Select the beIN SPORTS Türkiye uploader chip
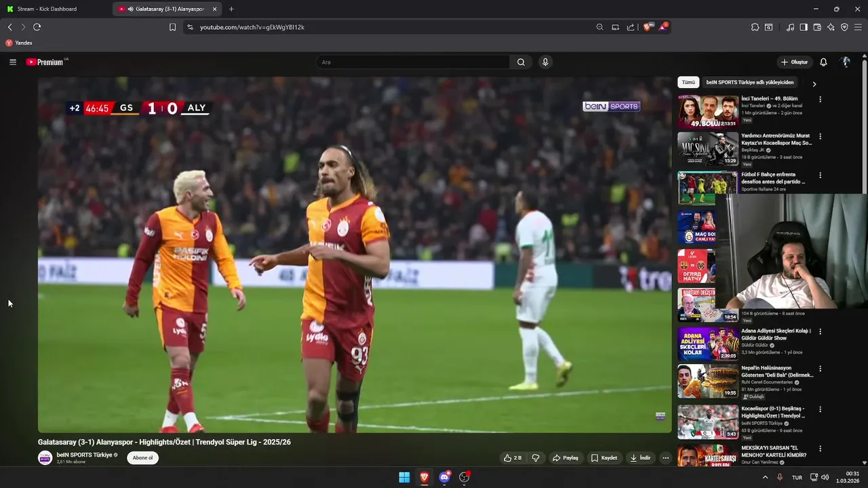 [750, 83]
